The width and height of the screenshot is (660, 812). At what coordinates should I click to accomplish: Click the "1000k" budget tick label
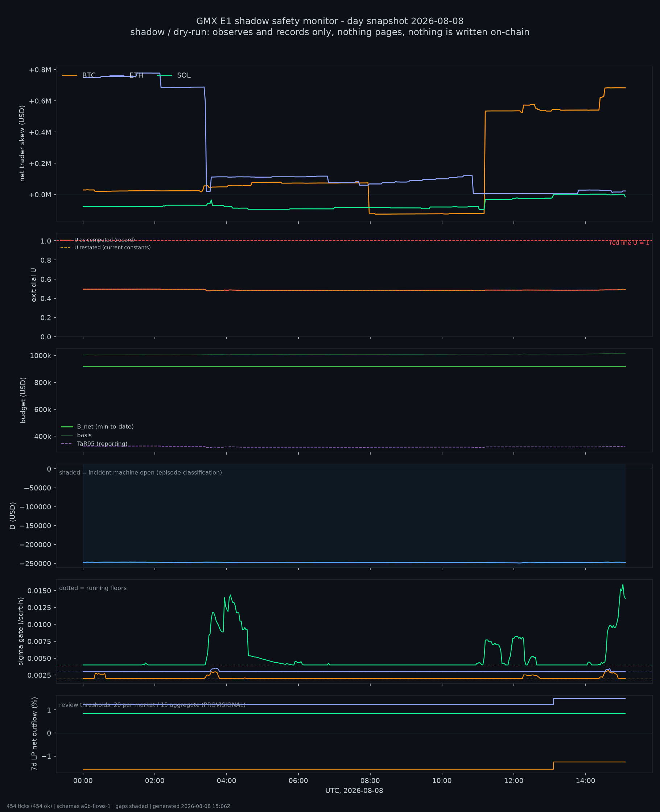[40, 356]
